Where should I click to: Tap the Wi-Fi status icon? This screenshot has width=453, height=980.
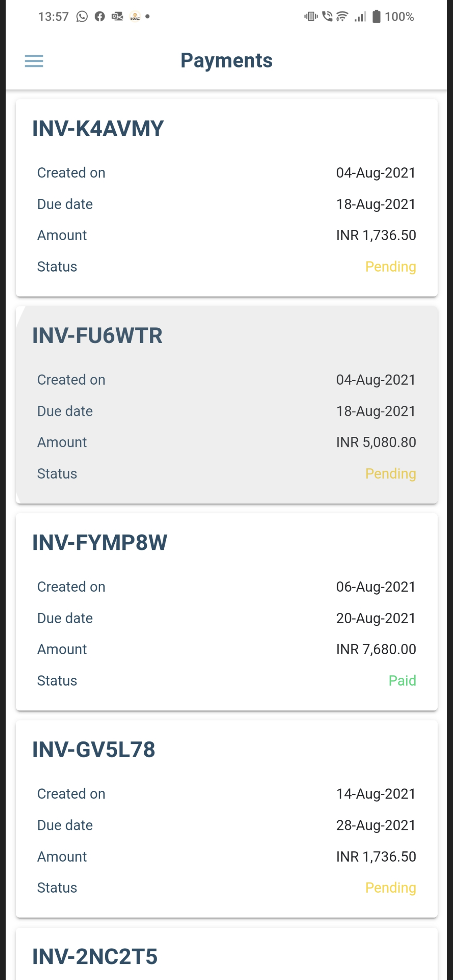click(342, 16)
